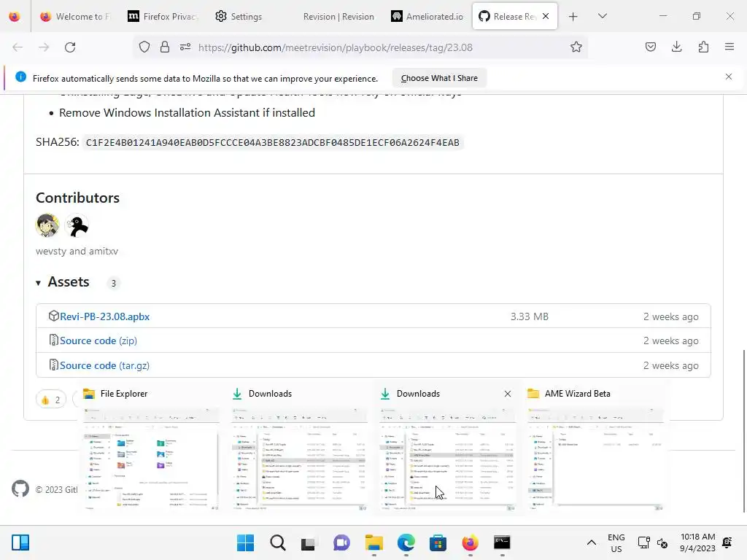The image size is (747, 560).
Task: Open the Windows Start menu
Action: pos(245,542)
